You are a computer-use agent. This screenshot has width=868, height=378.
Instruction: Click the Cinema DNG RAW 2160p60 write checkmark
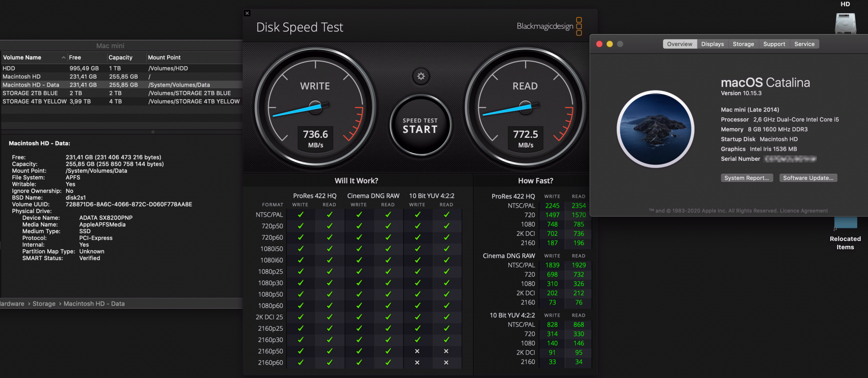359,362
